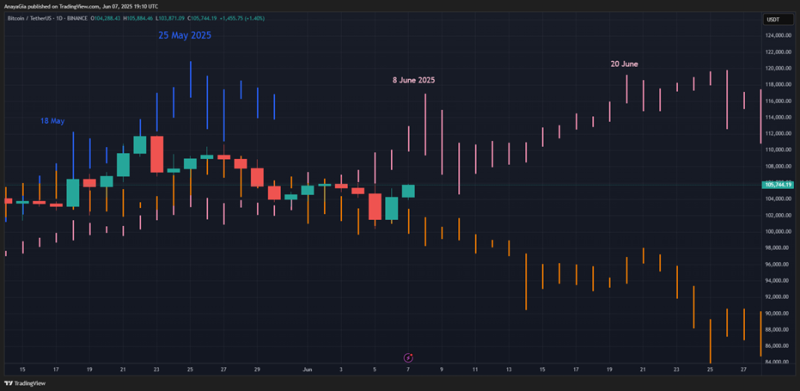This screenshot has width=800, height=391.
Task: Click the high value H105,884.46
Action: click(138, 18)
